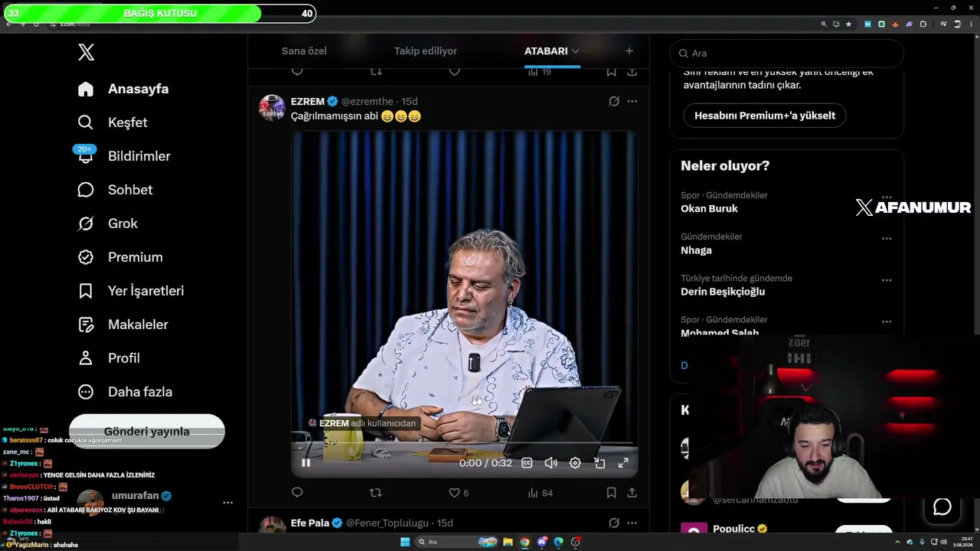Like EZREM's post with 6 likes
980x551 pixels.
point(459,493)
